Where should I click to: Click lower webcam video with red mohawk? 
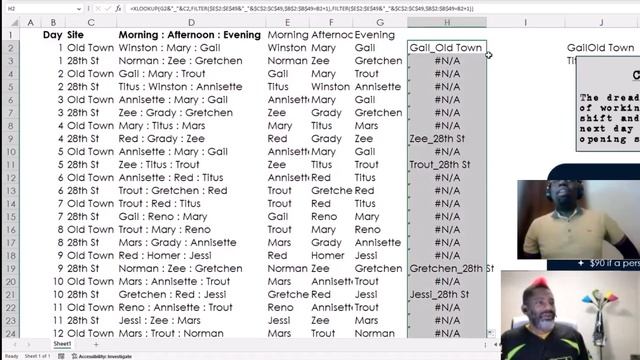(570, 315)
